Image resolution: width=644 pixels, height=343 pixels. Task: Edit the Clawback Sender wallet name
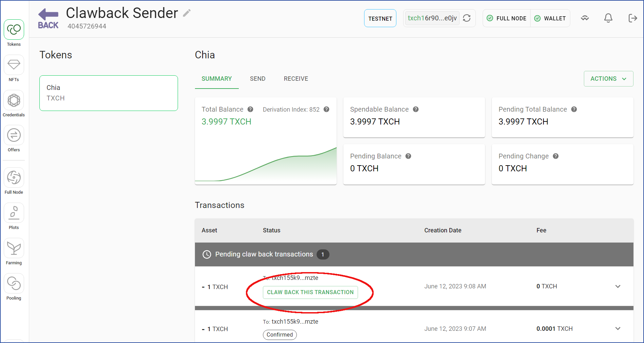pyautogui.click(x=187, y=13)
